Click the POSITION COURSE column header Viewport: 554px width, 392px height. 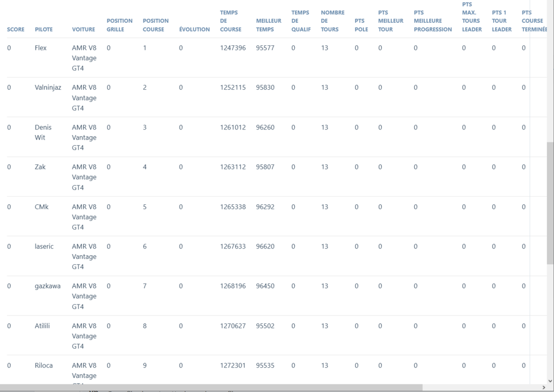coord(155,25)
